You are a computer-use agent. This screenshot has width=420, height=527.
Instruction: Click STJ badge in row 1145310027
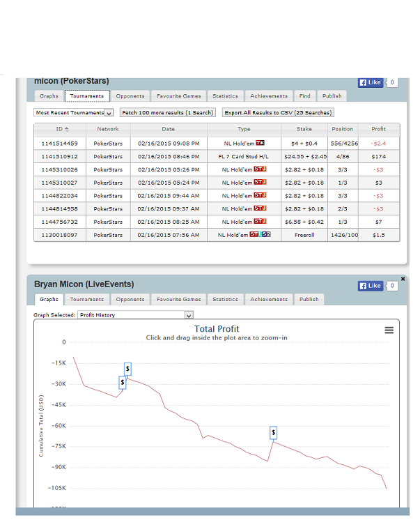[260, 182]
